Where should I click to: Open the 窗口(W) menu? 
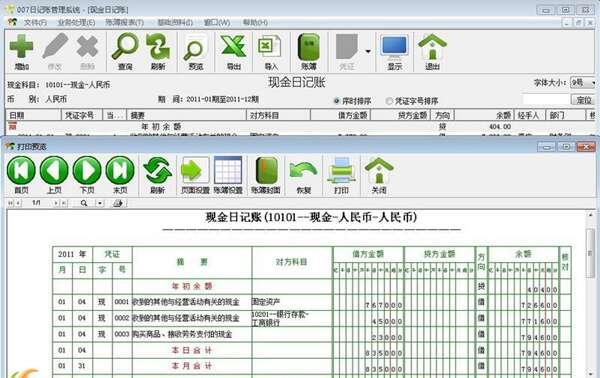click(x=217, y=23)
